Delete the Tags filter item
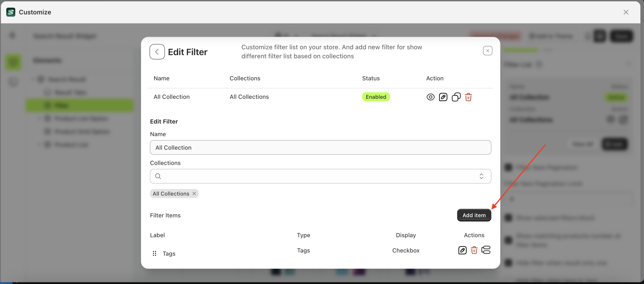 [x=474, y=250]
